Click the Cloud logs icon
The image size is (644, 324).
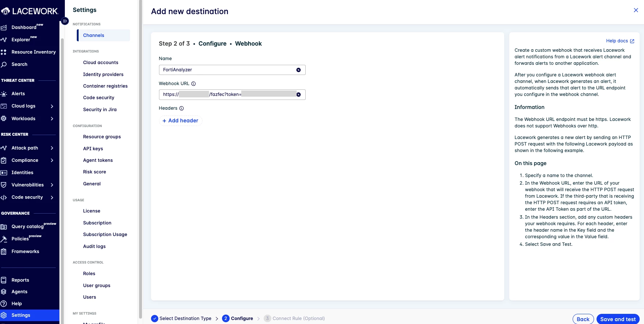point(4,106)
